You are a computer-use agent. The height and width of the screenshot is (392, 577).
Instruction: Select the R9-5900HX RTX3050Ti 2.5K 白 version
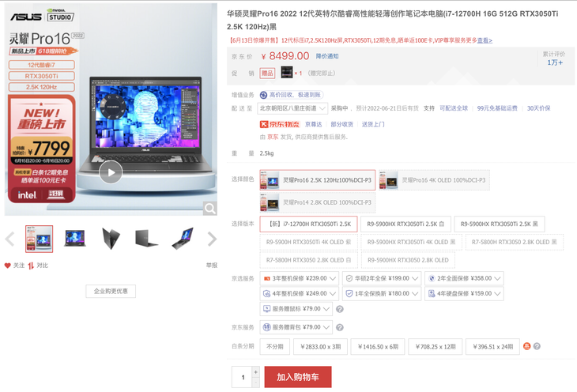point(406,224)
